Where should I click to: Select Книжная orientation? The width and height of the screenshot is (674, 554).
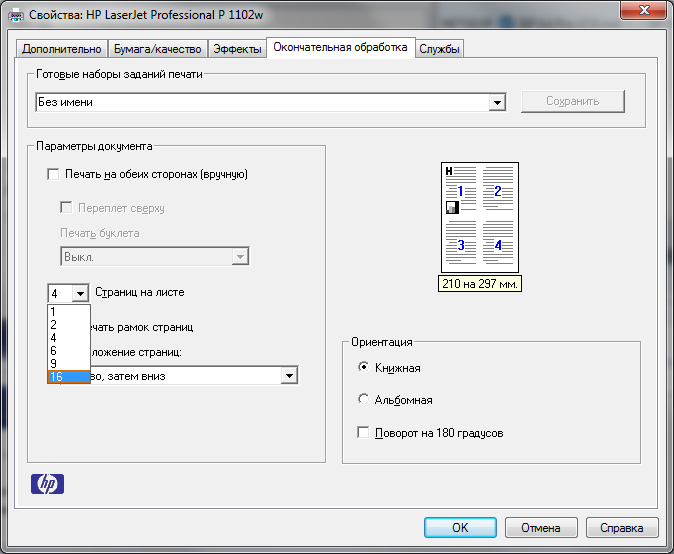363,367
